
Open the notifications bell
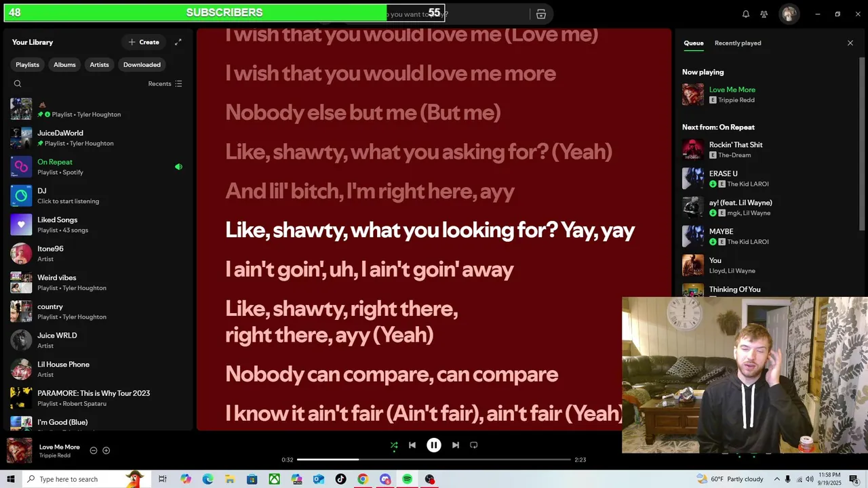(x=746, y=14)
